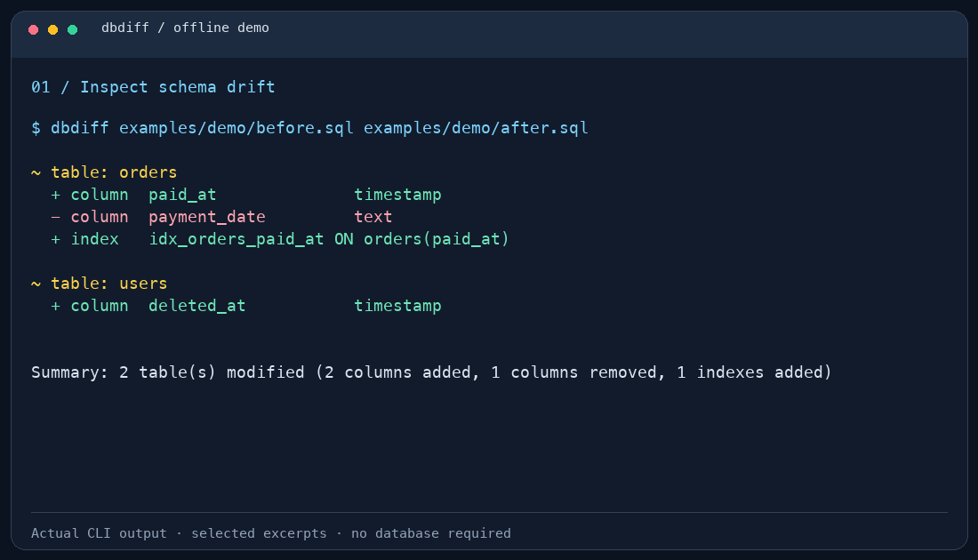Click '1 indexes added' in summary
Image resolution: width=978 pixels, height=560 pixels.
click(750, 372)
